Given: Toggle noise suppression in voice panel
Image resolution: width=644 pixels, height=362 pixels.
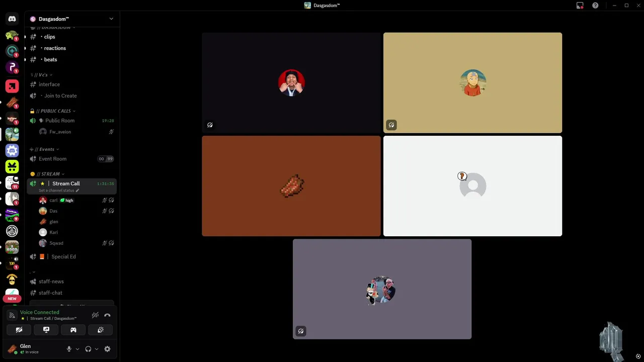Looking at the screenshot, I should click(x=95, y=315).
